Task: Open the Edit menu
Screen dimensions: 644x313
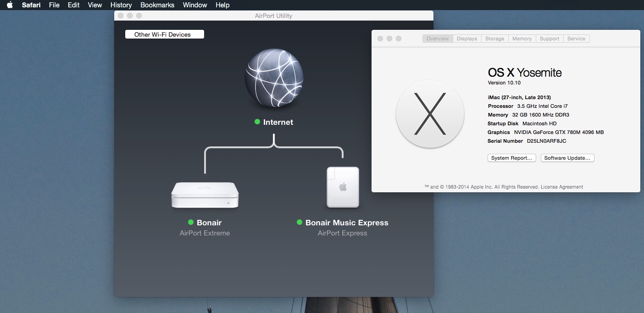Action: [73, 5]
